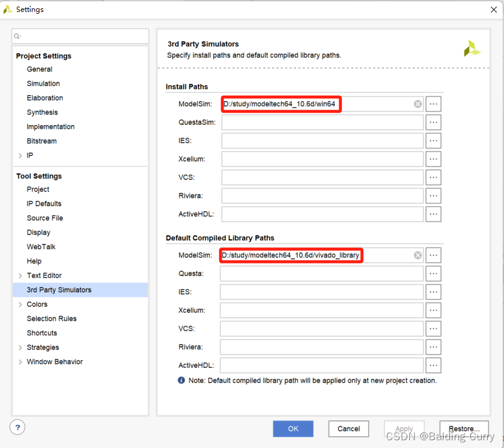504x448 pixels.
Task: Click Cancel button
Action: coord(349,429)
